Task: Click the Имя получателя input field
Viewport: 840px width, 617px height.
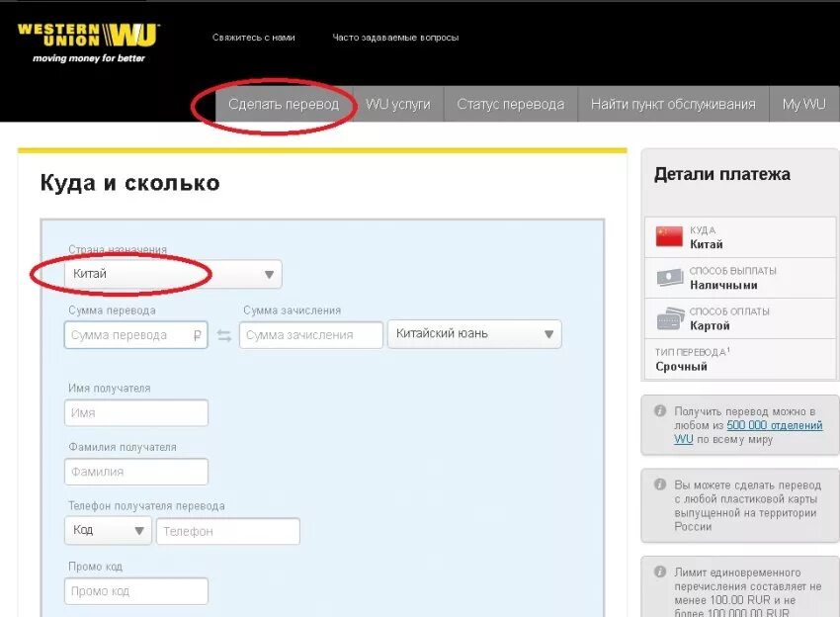Action: [x=136, y=412]
